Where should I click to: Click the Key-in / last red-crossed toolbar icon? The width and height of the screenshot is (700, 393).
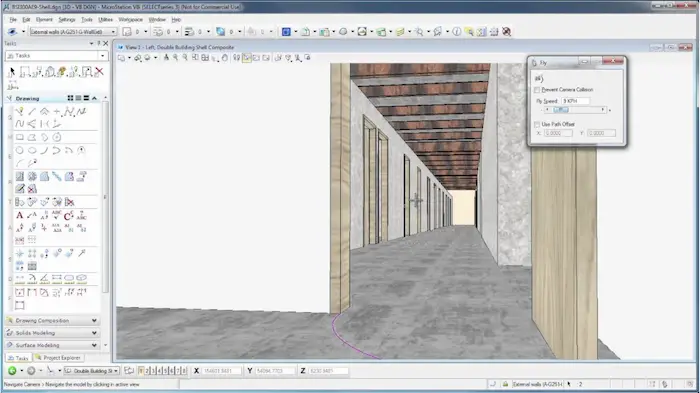[506, 32]
